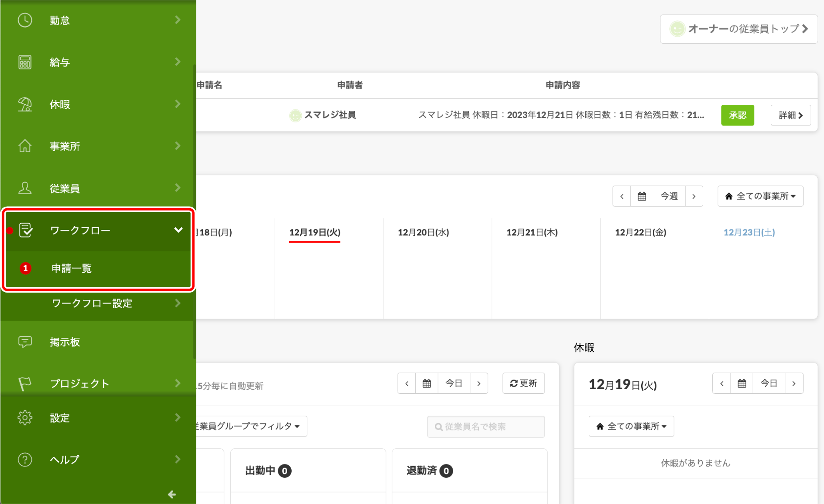This screenshot has height=504, width=824.
Task: Open calendar picker in weekly shift header
Action: tap(642, 196)
